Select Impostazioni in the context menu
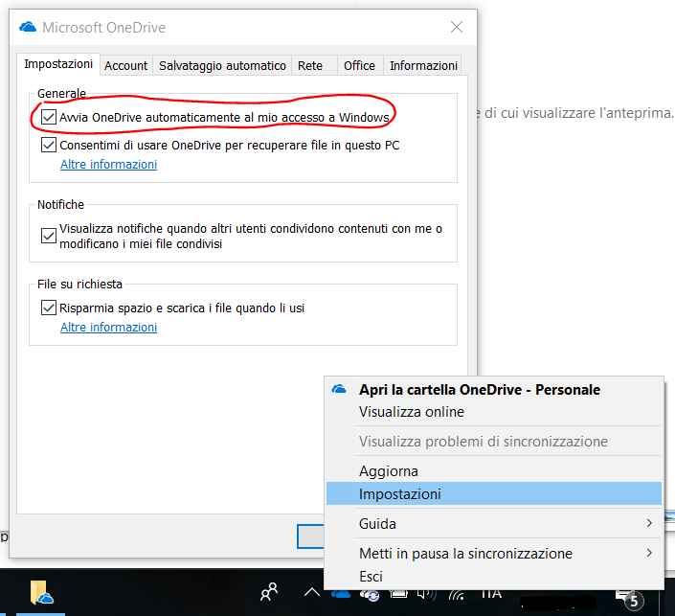 400,494
